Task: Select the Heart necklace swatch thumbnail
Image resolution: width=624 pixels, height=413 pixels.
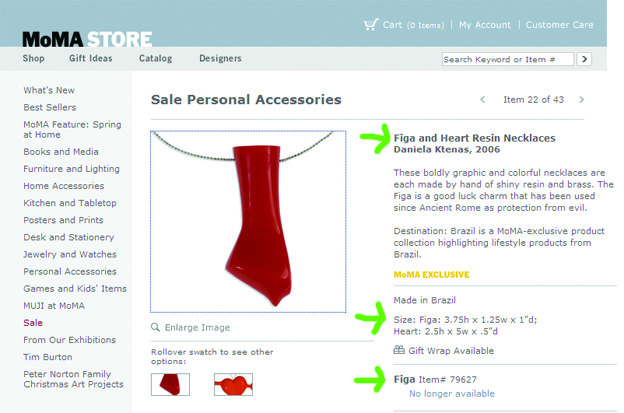Action: pos(233,384)
